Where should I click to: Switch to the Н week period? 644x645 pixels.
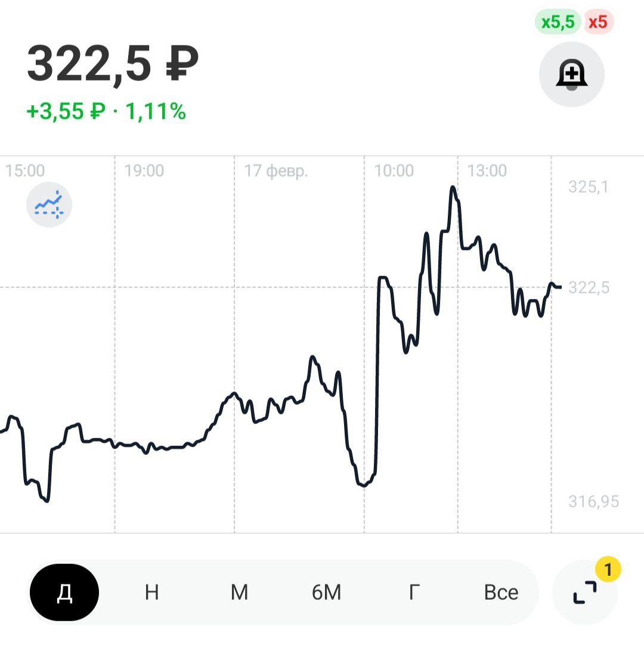click(151, 593)
